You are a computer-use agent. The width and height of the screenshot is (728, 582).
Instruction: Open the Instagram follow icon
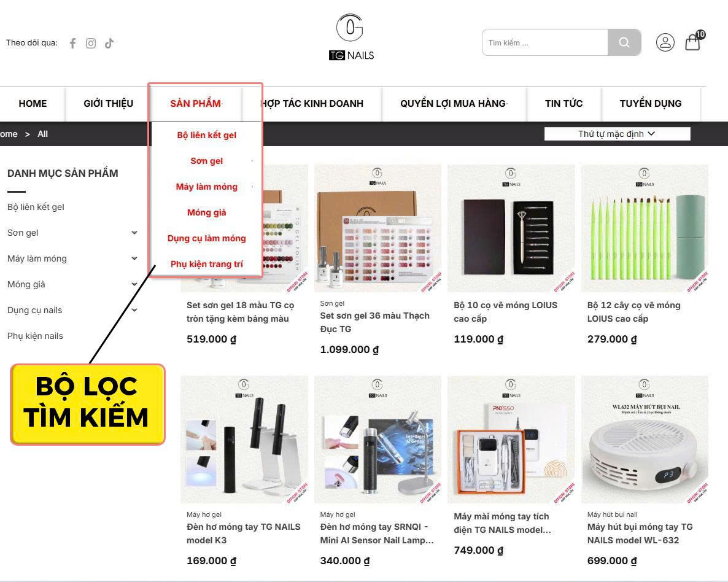(91, 43)
